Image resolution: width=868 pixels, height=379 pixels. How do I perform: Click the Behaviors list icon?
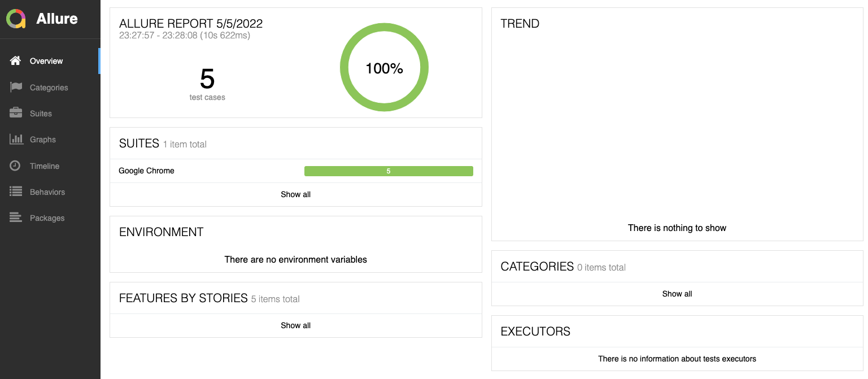(x=16, y=192)
